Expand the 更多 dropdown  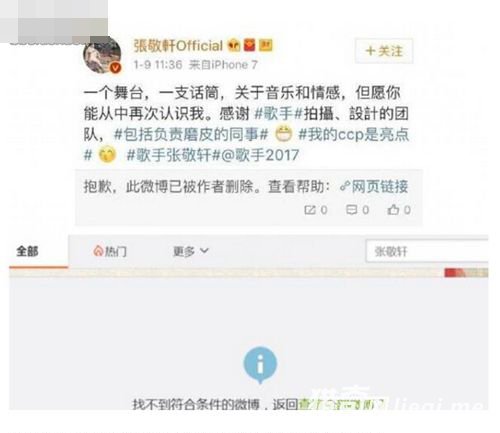191,251
